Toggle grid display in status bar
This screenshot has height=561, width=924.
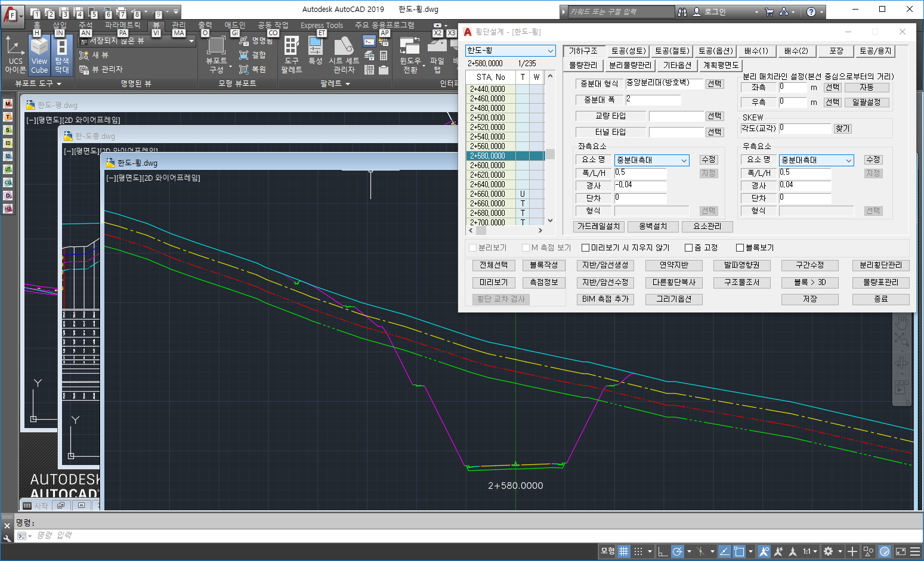pyautogui.click(x=623, y=551)
